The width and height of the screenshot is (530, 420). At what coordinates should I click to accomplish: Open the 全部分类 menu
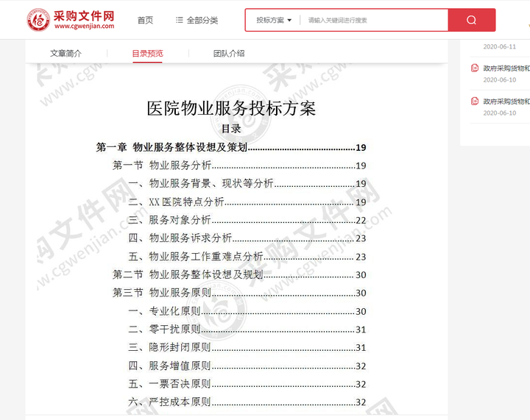click(x=197, y=21)
